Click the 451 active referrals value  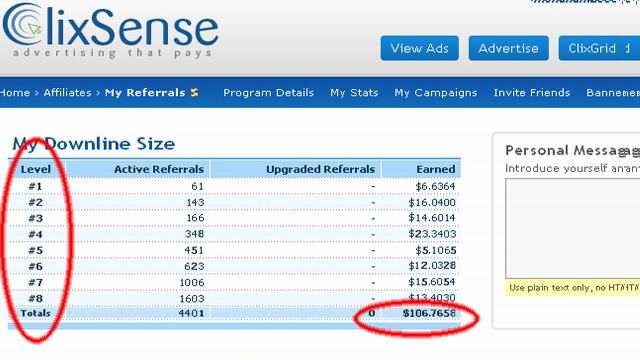tap(194, 250)
